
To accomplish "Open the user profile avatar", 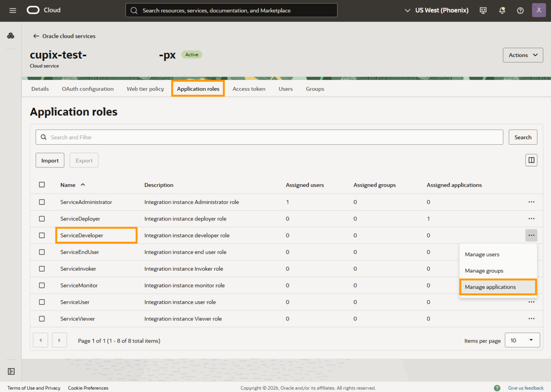I will [x=539, y=10].
